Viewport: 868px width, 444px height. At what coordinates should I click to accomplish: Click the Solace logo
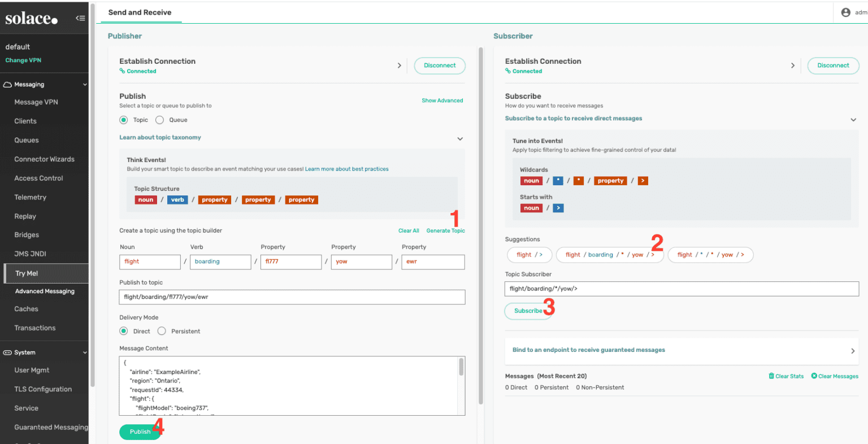pos(31,18)
